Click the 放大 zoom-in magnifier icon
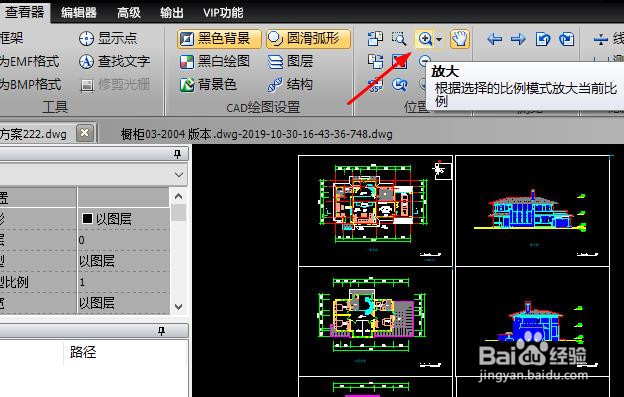The width and height of the screenshot is (624, 397). coord(425,39)
